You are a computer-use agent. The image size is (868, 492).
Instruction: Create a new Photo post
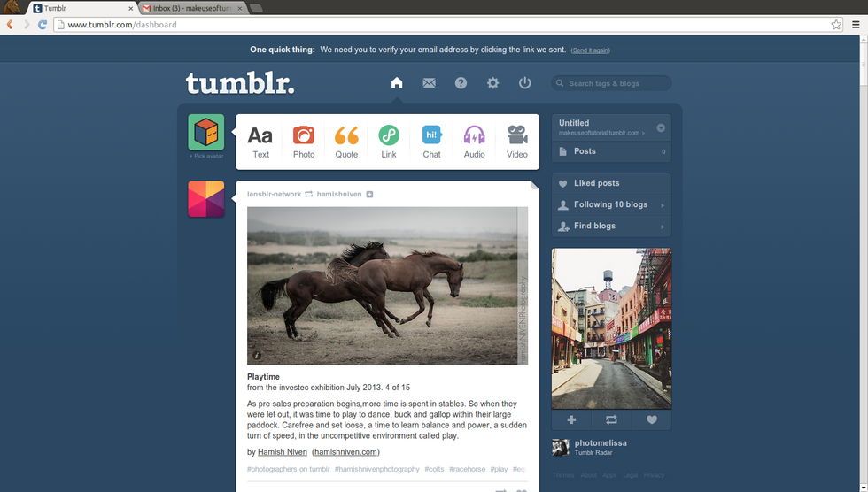click(x=304, y=142)
